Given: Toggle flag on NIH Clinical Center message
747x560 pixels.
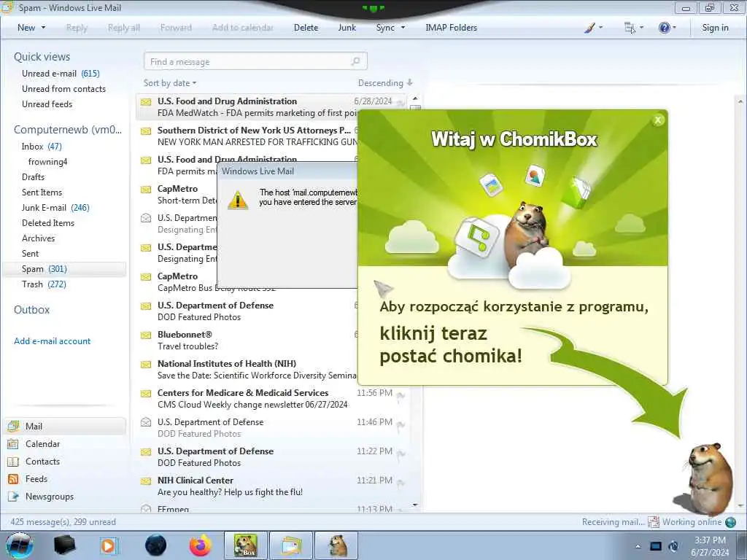Looking at the screenshot, I should tap(400, 483).
